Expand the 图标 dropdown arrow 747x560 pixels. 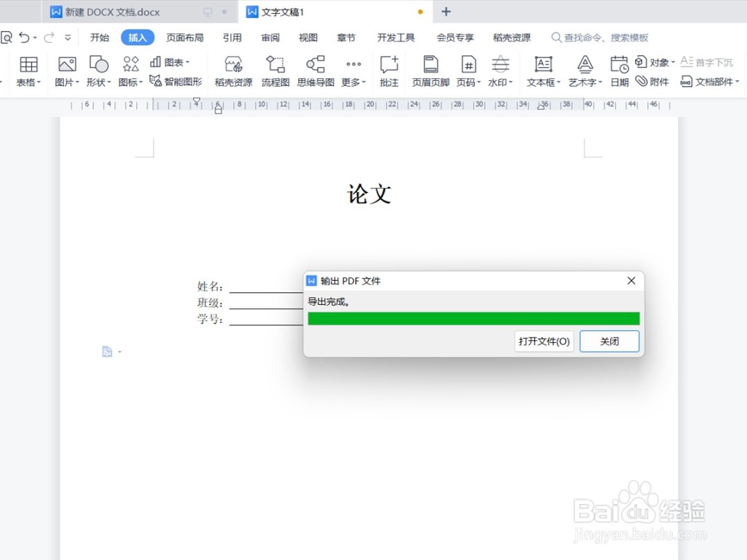[141, 82]
